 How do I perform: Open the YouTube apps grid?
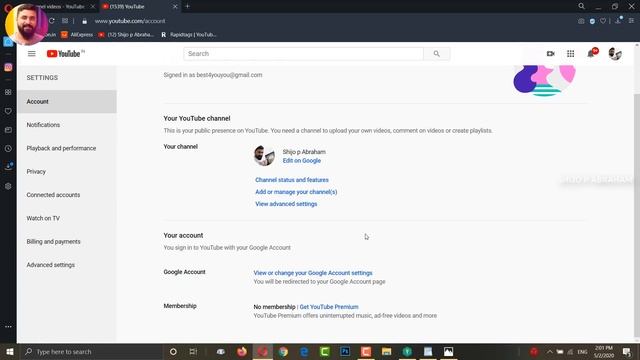click(571, 53)
